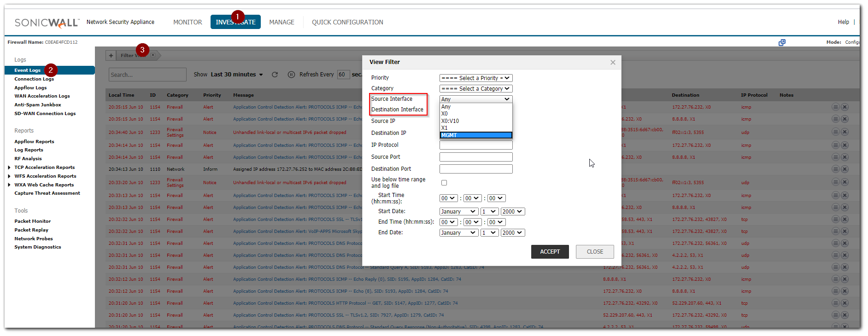Open the Start Date month dropdown

point(458,212)
